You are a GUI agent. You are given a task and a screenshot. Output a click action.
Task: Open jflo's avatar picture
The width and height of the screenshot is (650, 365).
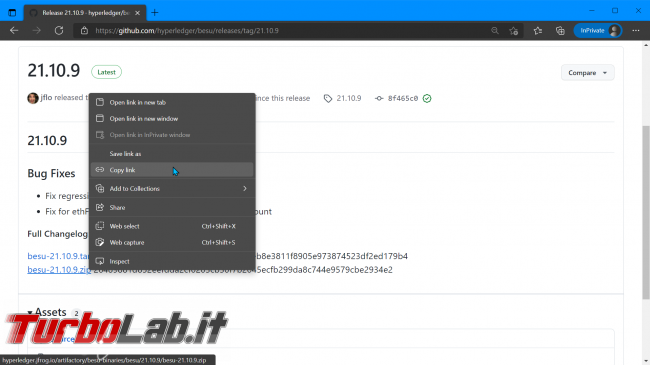[33, 98]
